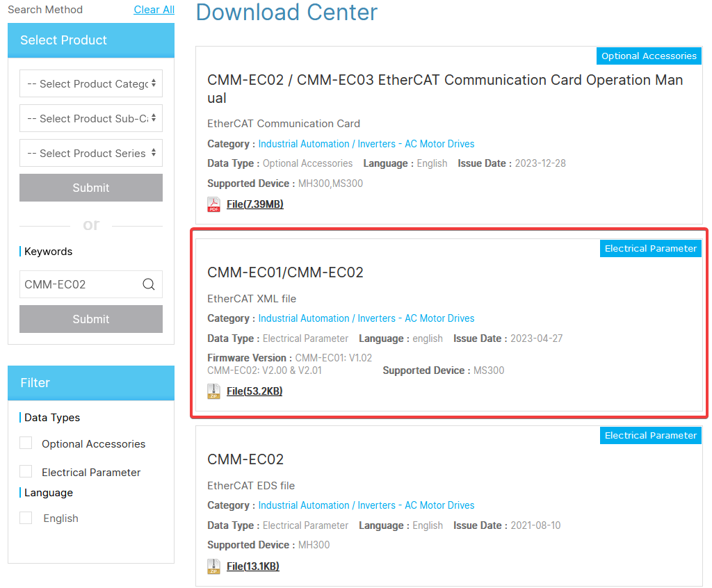Click the Clear All link
The width and height of the screenshot is (712, 588).
(x=154, y=10)
